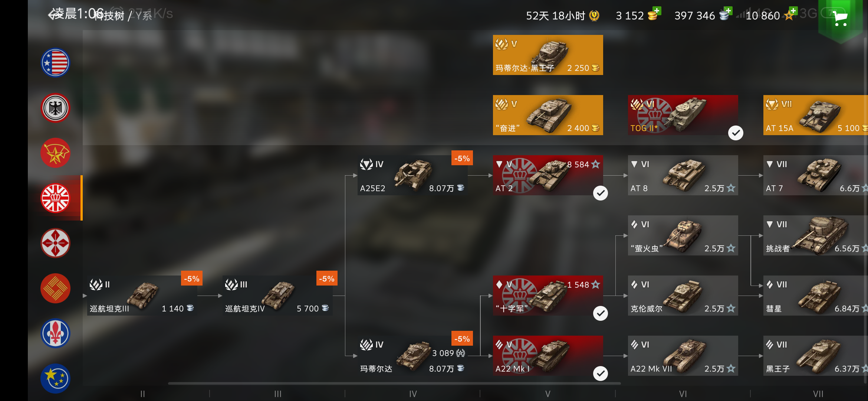The height and width of the screenshot is (401, 868).
Task: Select the France fleur-de-lis nation icon
Action: (x=55, y=333)
